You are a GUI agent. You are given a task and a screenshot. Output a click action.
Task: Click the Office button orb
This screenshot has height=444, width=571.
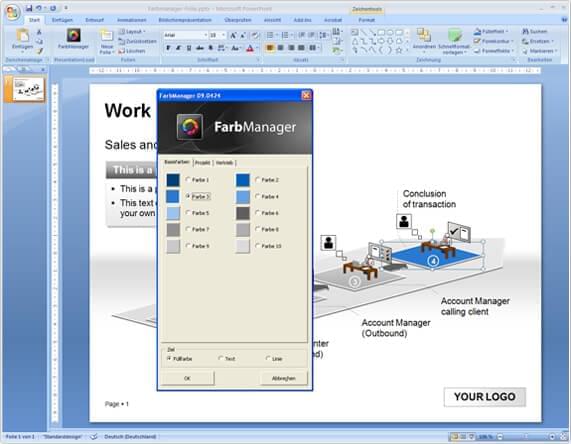tap(12, 12)
